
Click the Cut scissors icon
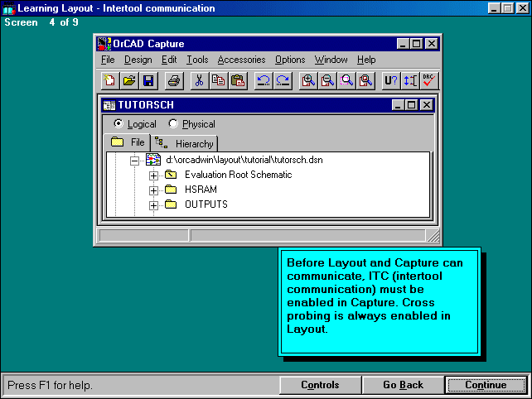[x=199, y=80]
